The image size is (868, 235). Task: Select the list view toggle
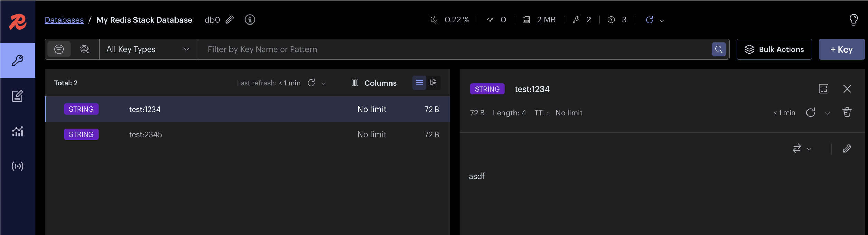pos(419,83)
